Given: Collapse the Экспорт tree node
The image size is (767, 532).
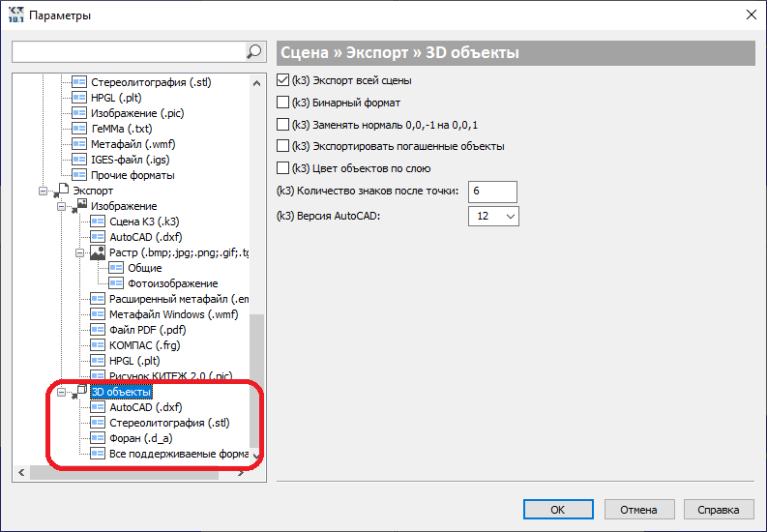Looking at the screenshot, I should coord(44,191).
